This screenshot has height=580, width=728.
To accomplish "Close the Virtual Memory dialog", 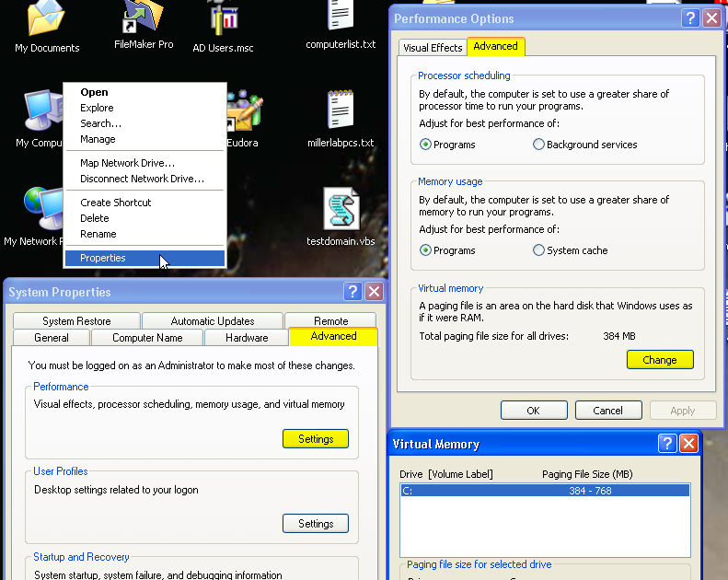I will pos(689,444).
